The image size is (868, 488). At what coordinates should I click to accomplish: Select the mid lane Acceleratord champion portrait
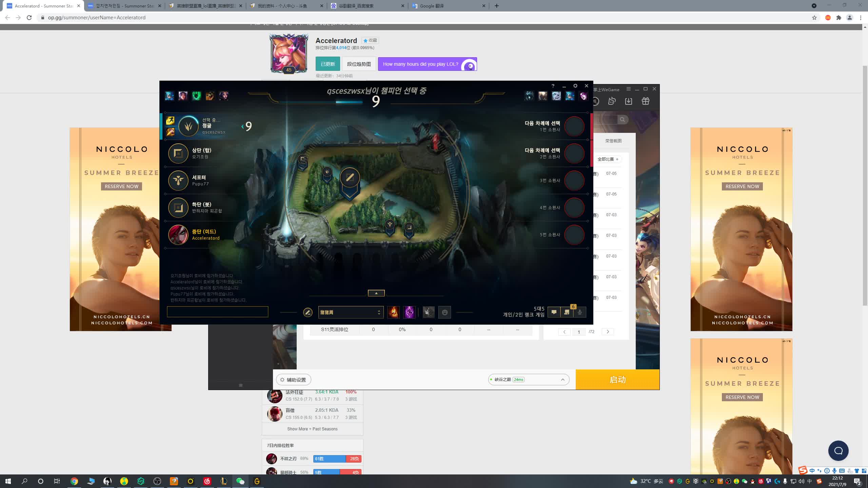point(178,235)
